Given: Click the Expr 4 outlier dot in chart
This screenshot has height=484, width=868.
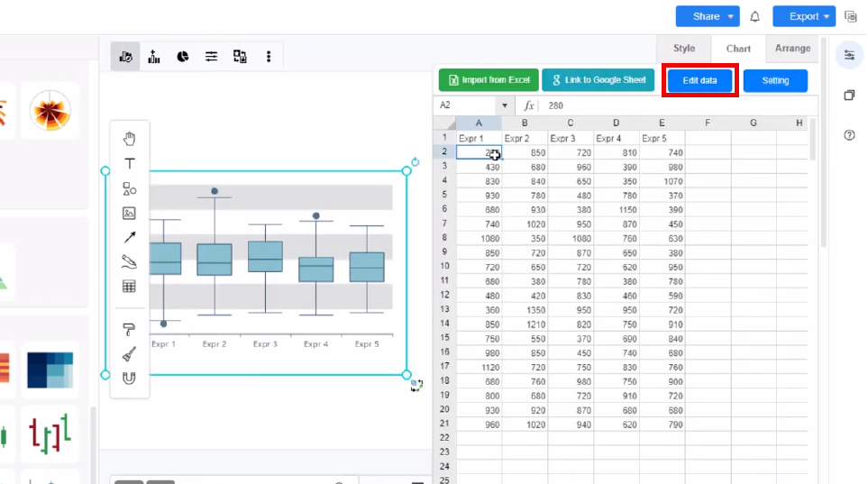Looking at the screenshot, I should point(316,216).
